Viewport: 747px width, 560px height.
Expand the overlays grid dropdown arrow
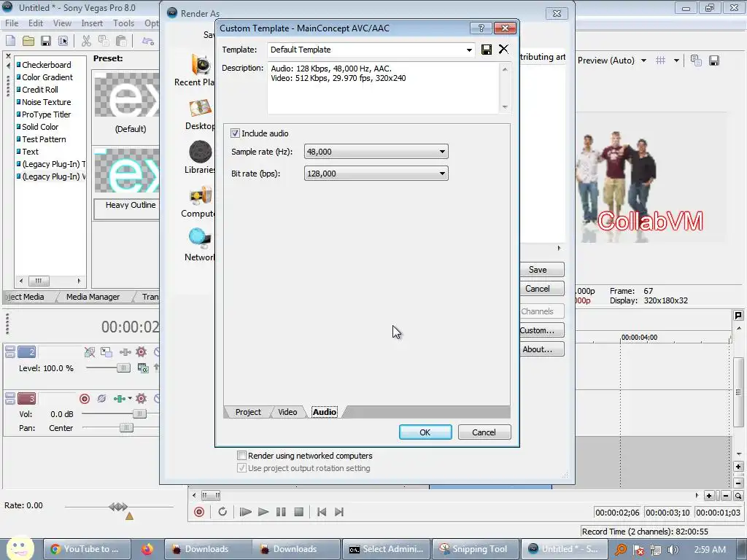click(676, 61)
